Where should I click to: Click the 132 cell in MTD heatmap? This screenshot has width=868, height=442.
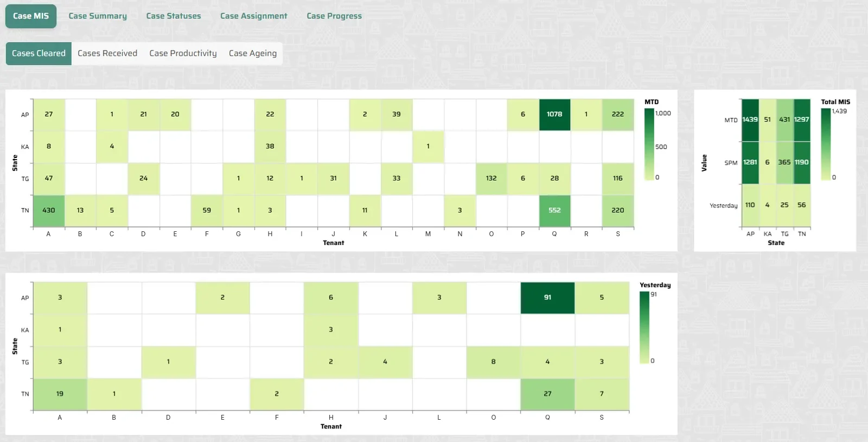[x=492, y=179]
